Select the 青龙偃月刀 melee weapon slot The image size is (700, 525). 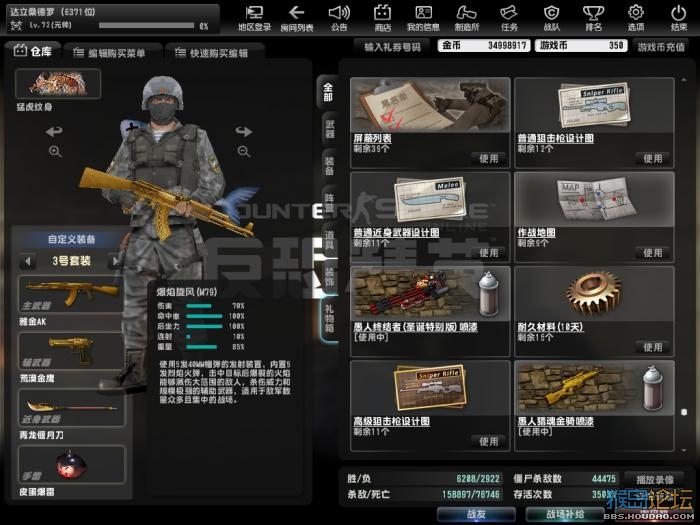71,408
